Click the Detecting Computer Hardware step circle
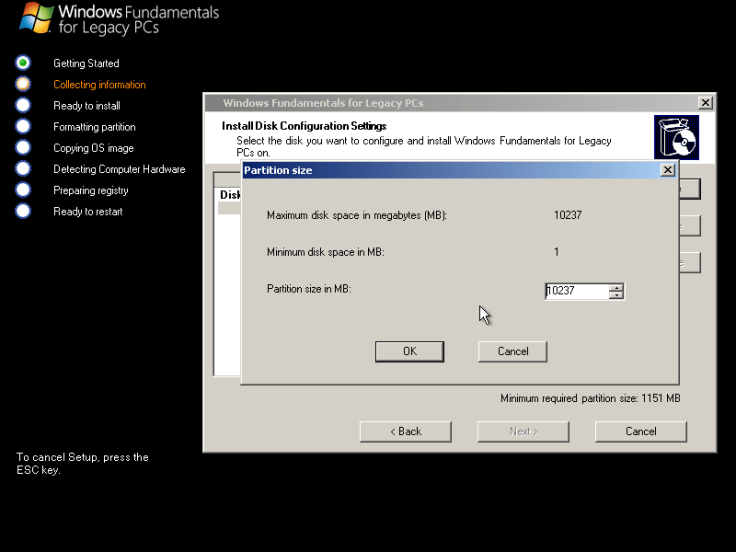 click(23, 169)
